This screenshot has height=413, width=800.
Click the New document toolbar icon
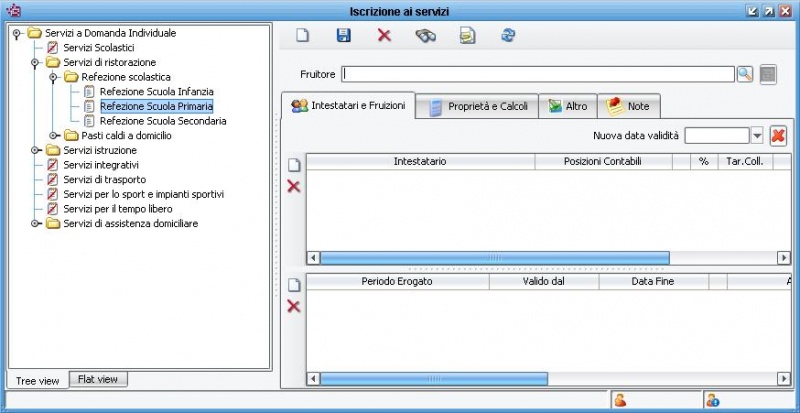pyautogui.click(x=303, y=35)
